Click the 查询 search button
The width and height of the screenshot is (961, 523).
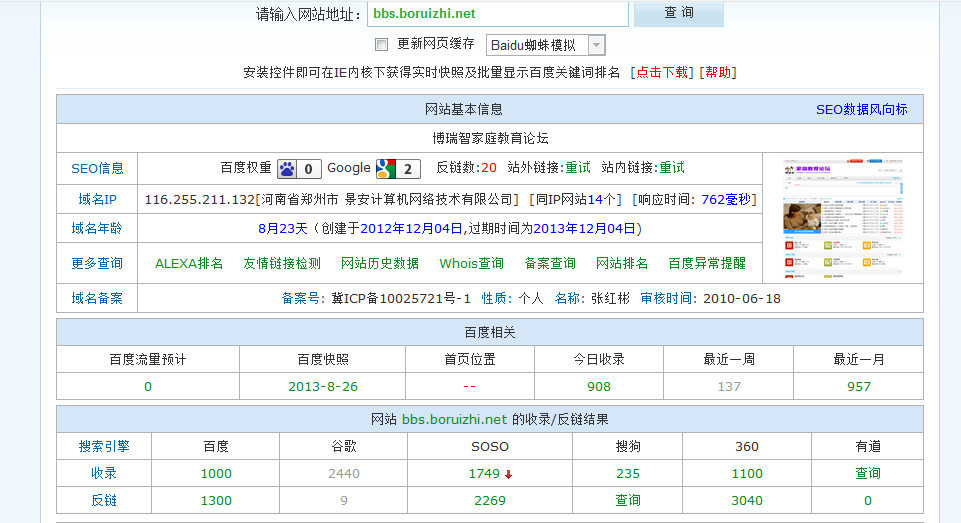coord(678,13)
